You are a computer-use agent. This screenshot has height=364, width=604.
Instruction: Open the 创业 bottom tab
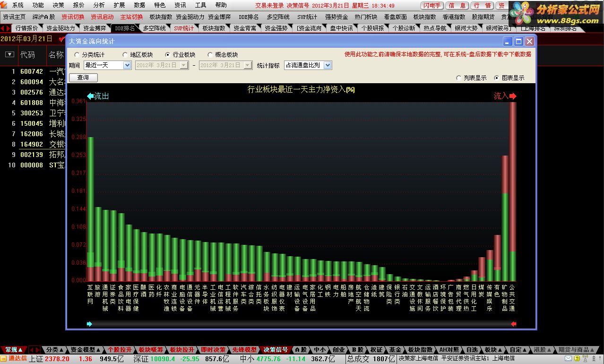[338, 350]
